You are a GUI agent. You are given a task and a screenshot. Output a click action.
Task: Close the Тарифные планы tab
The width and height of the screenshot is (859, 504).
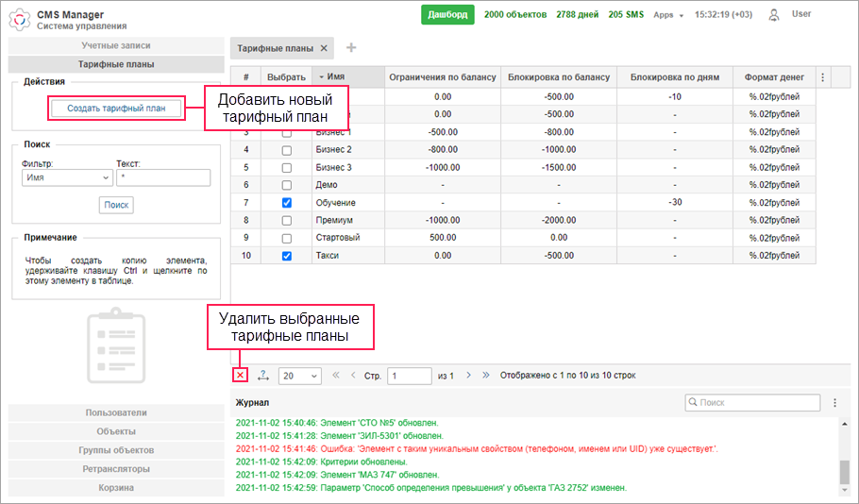pos(324,48)
